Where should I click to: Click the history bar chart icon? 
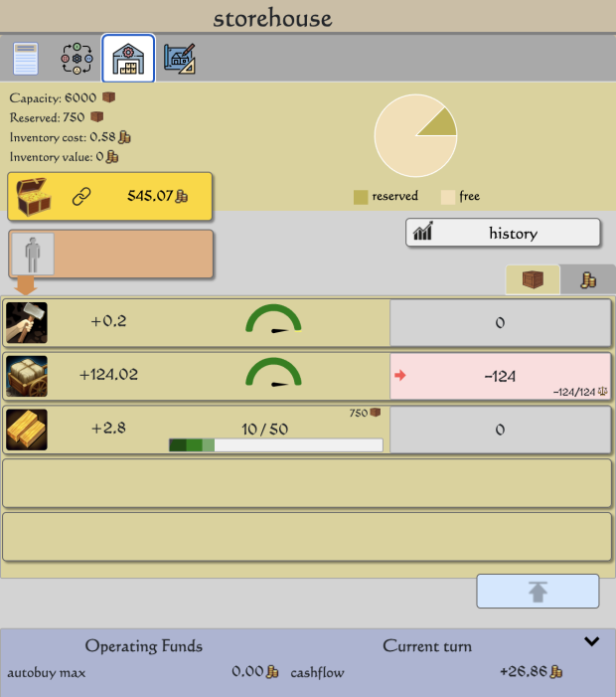pos(423,231)
